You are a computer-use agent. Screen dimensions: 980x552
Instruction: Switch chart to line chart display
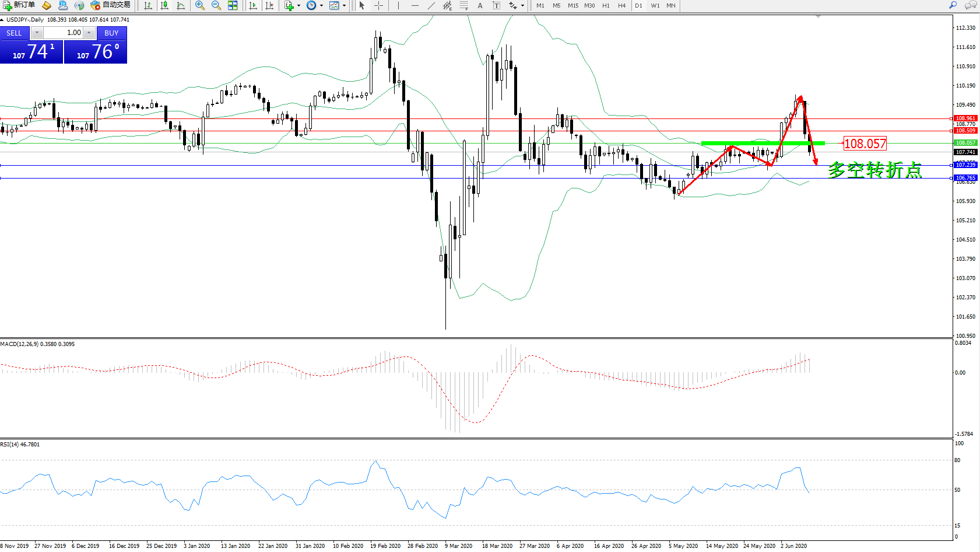(x=181, y=5)
